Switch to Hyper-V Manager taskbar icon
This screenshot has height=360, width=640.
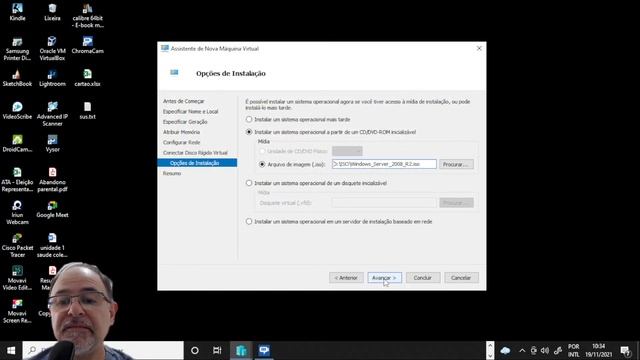(241, 350)
